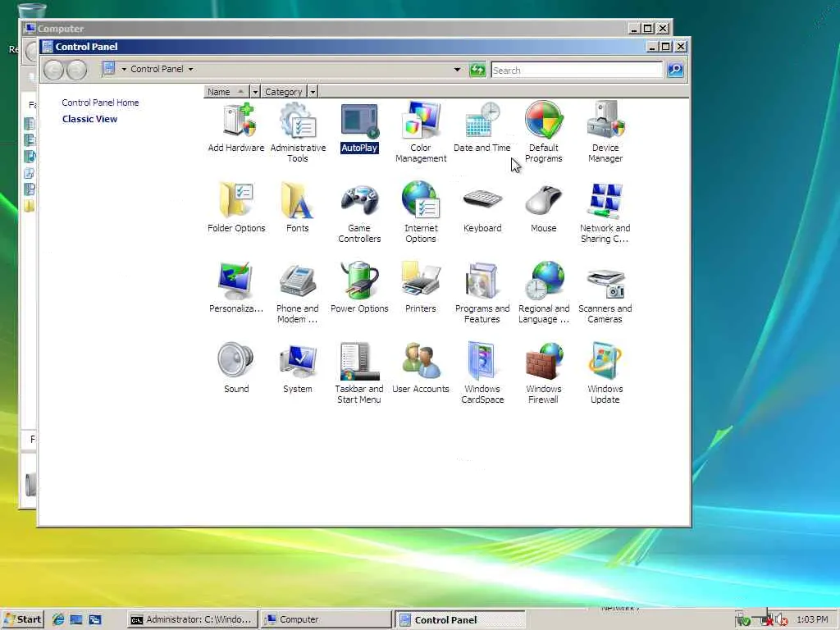
Task: Click the Control Panel taskbar button
Action: click(459, 620)
